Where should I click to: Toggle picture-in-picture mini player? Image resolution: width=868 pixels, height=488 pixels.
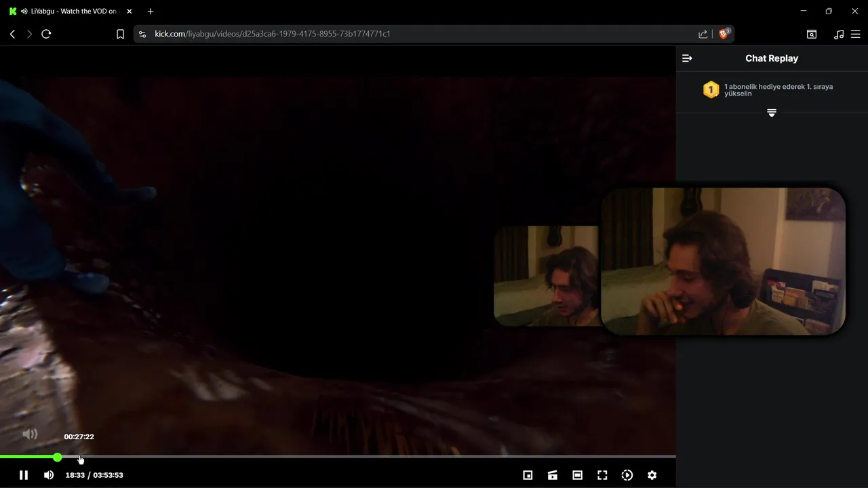(528, 475)
